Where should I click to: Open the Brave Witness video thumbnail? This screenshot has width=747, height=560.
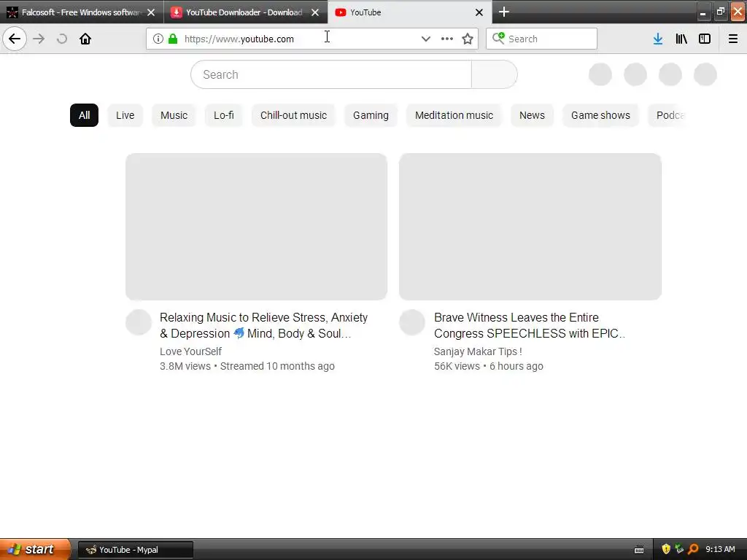point(530,227)
